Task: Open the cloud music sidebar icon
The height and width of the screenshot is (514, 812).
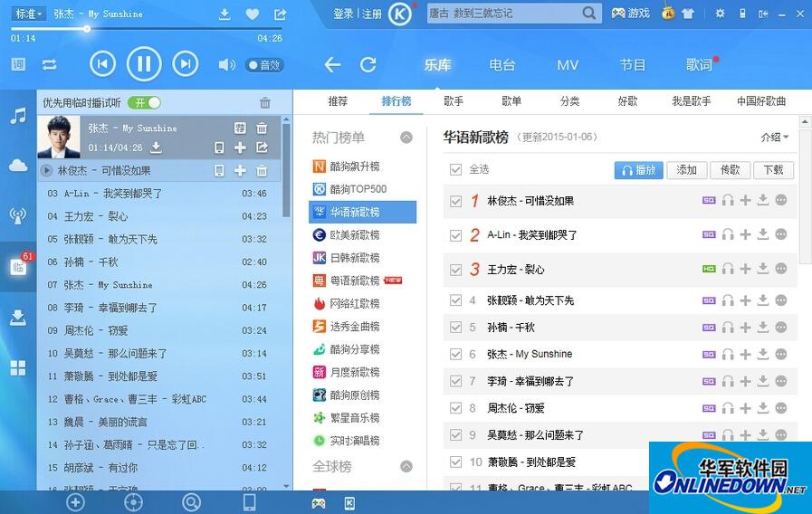Action: click(x=18, y=165)
